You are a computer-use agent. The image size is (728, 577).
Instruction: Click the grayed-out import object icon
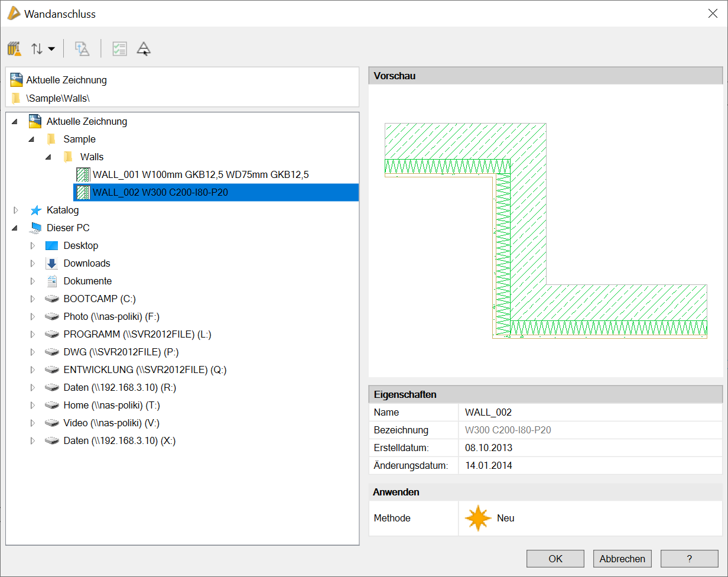82,48
